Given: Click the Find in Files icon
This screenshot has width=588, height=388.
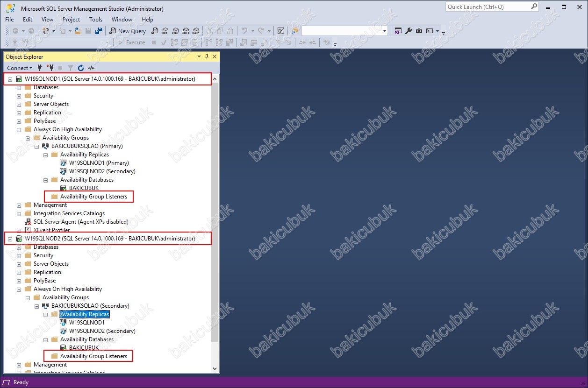Looking at the screenshot, I should coord(295,31).
